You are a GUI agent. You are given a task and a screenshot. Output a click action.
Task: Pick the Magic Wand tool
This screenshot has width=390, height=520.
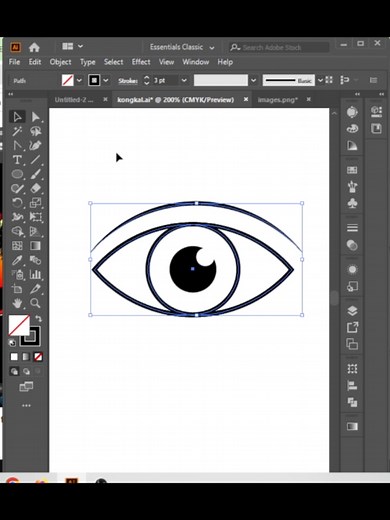pos(17,131)
